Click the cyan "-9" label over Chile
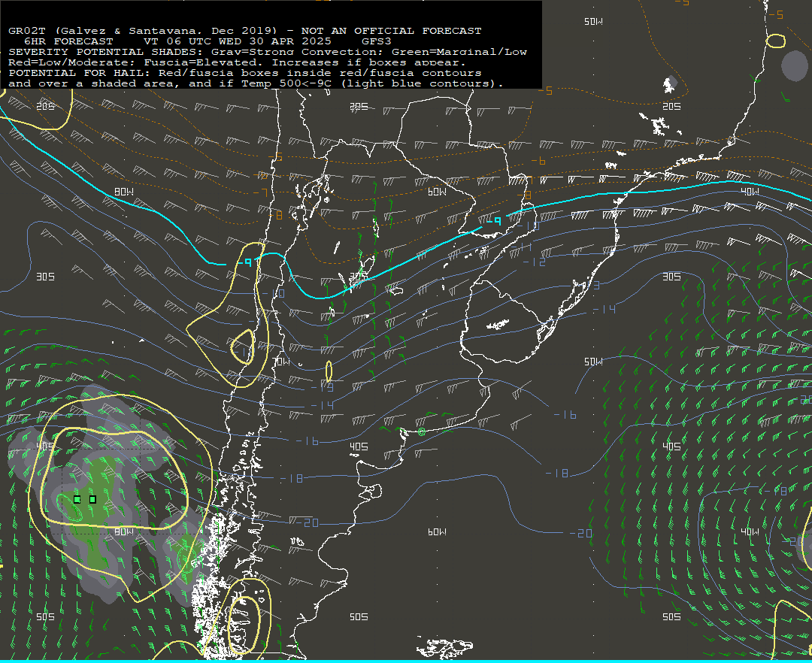This screenshot has height=663, width=812. (244, 263)
